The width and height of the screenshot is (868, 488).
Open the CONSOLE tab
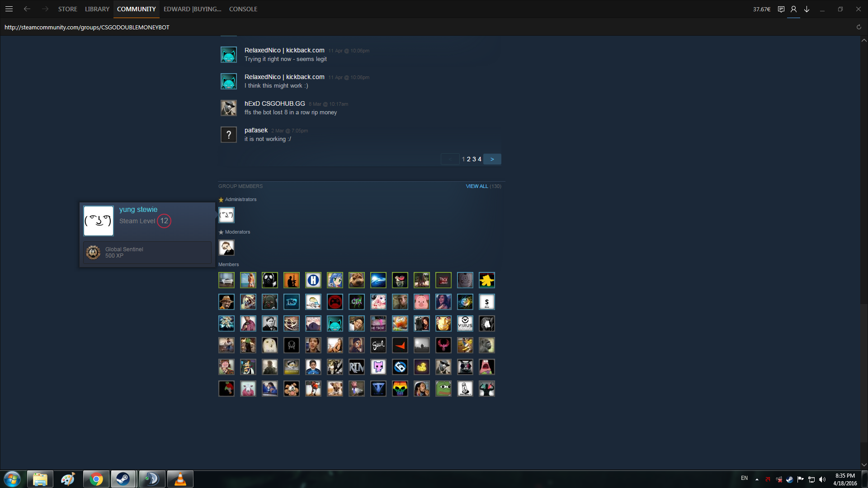coord(243,9)
